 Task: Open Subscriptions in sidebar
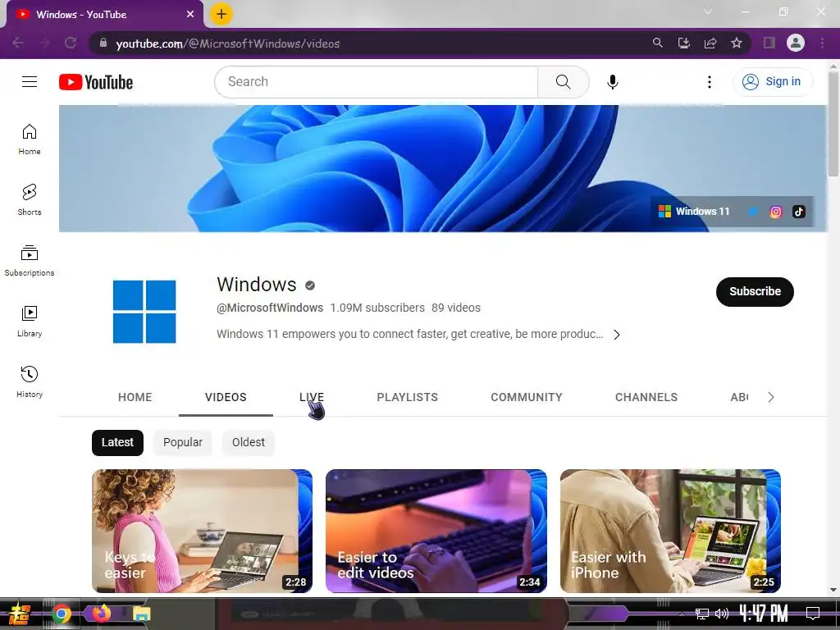click(x=30, y=260)
